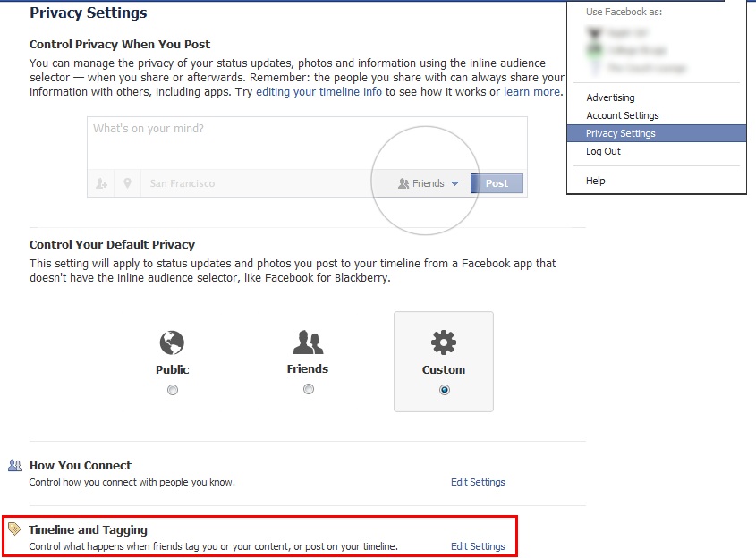Image resolution: width=756 pixels, height=558 pixels.
Task: Select the Public radio button
Action: [x=172, y=390]
